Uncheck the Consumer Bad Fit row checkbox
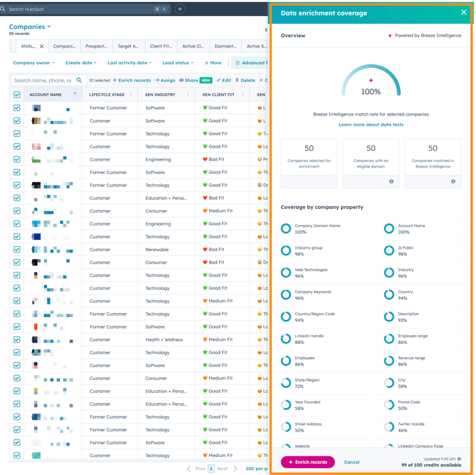The width and height of the screenshot is (476, 475). [17, 262]
